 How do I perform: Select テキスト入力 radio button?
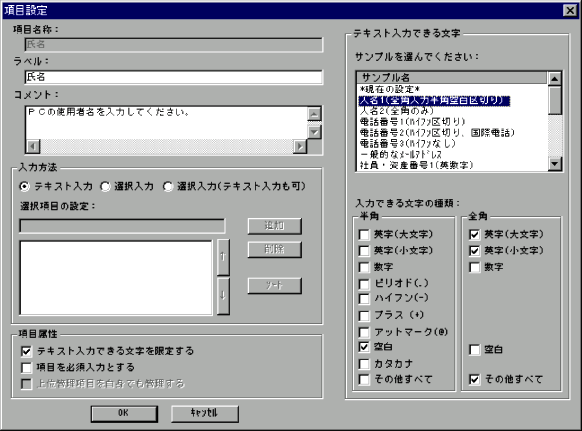pos(24,186)
